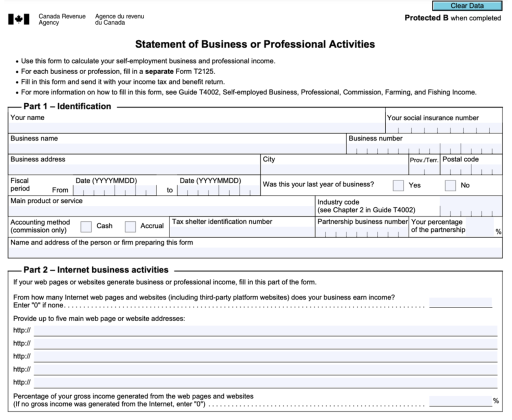Click the fourth http:// website address field
This screenshot has width=512, height=420.
265,369
